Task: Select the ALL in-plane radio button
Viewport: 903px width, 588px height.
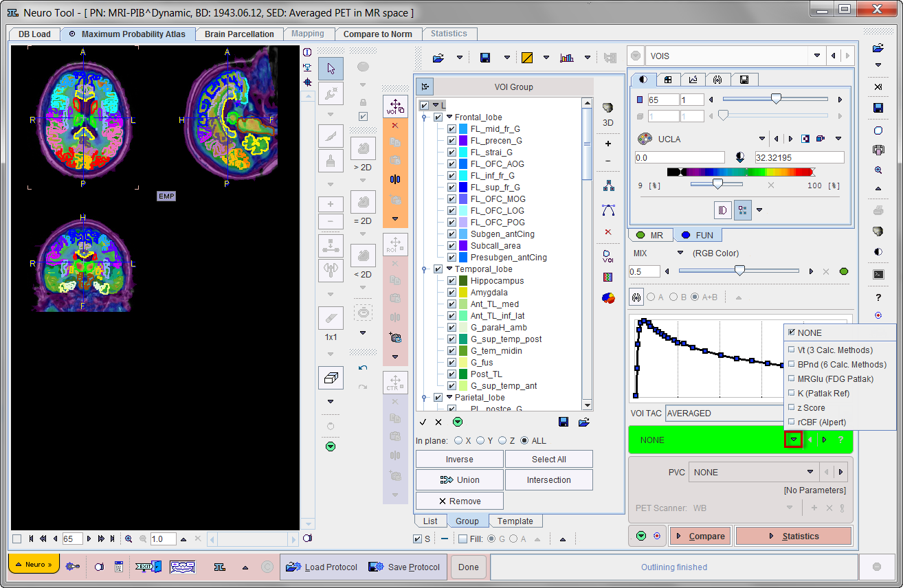Action: click(525, 441)
